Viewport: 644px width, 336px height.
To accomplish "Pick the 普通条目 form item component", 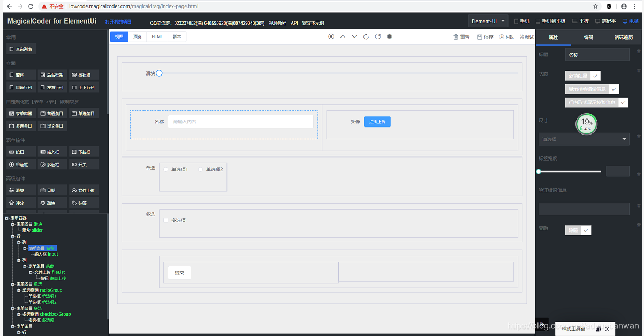I will click(52, 113).
